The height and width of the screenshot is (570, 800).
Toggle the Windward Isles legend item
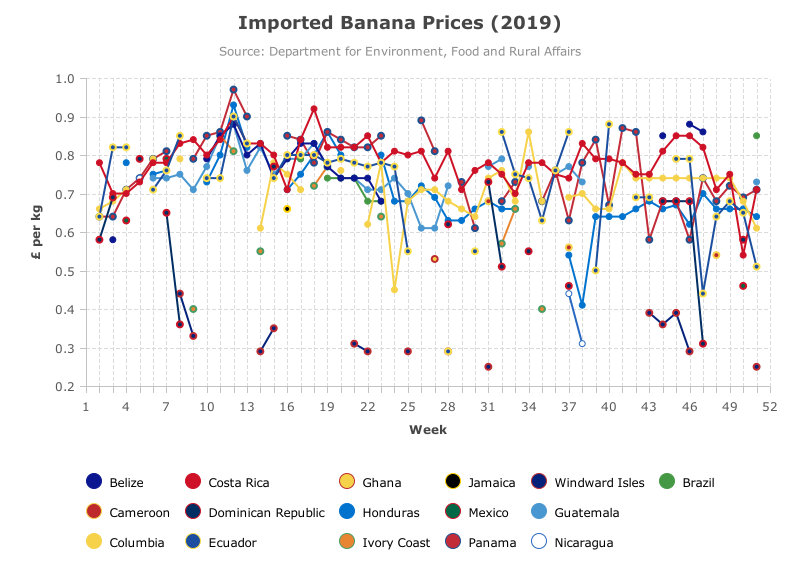tap(587, 482)
